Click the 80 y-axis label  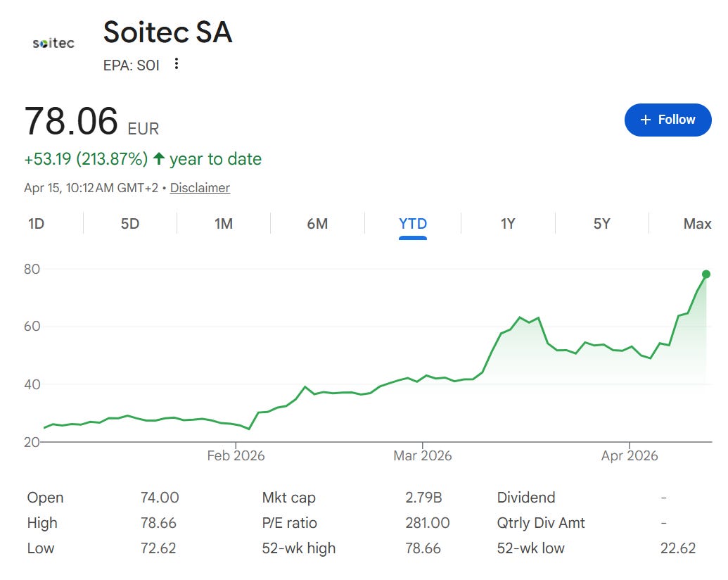[32, 269]
